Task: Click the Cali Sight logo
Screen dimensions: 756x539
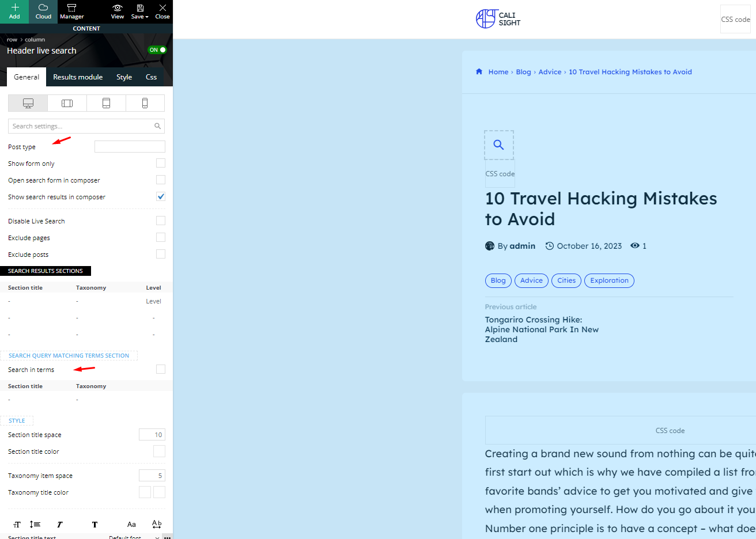Action: (498, 19)
